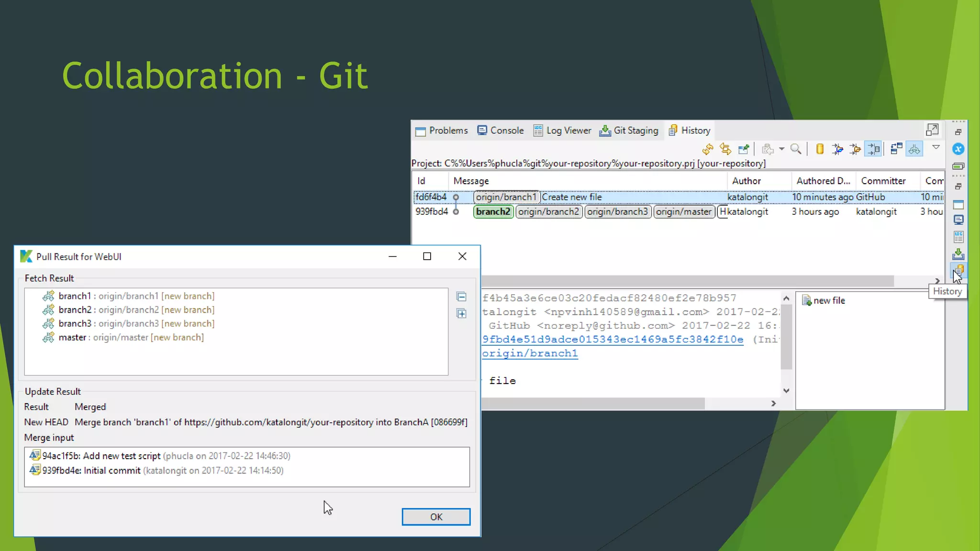980x551 pixels.
Task: Toggle the Show All Branches icon
Action: [x=914, y=149]
